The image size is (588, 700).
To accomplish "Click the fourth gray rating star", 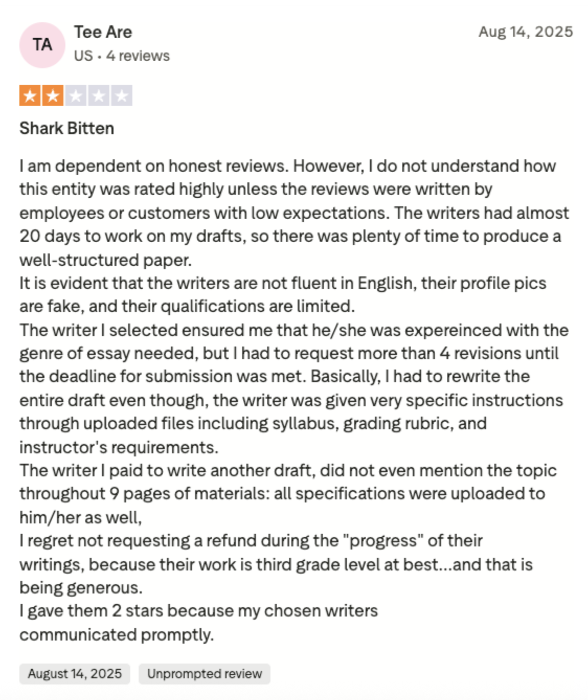I will point(99,96).
